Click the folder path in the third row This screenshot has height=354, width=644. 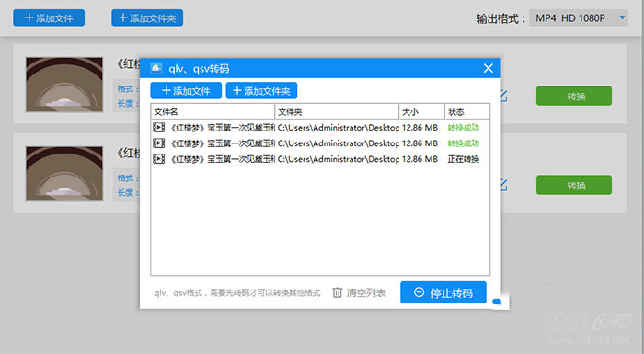pos(338,159)
